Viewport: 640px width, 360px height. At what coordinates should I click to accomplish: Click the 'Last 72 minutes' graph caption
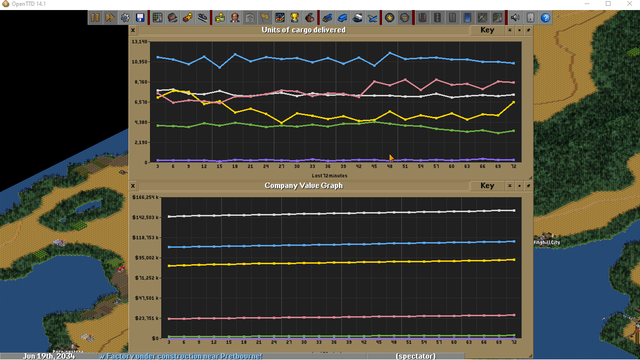point(329,176)
